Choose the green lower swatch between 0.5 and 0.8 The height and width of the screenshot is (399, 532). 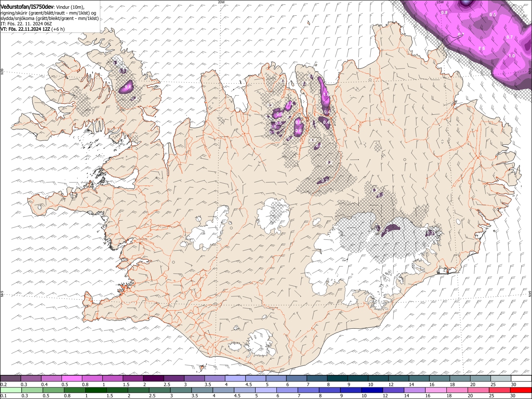(54, 390)
